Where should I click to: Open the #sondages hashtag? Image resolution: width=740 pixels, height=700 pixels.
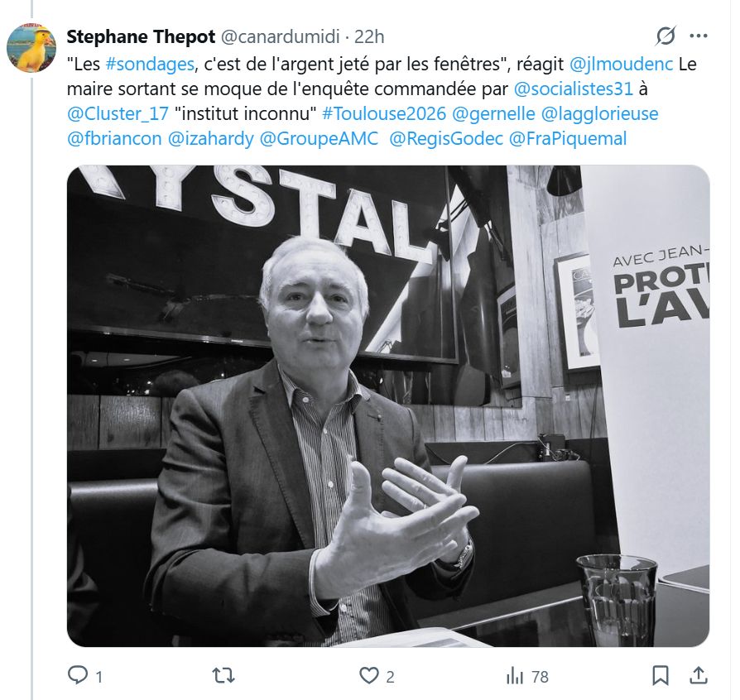point(150,65)
